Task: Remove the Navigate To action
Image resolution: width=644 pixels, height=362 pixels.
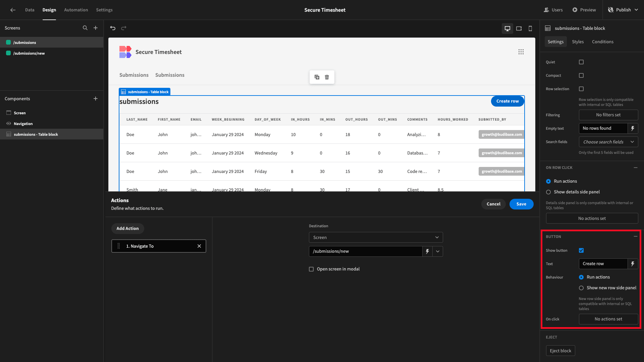Action: (x=199, y=246)
